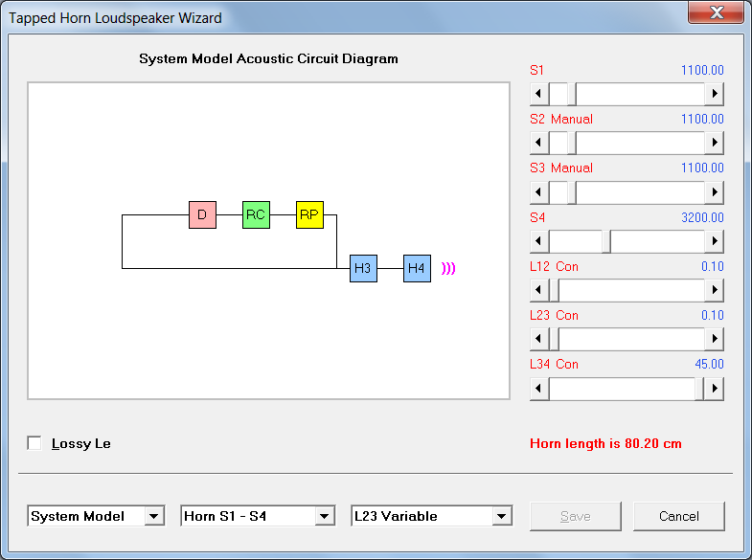
Task: Click the L23 Con slider thumb
Action: (554, 339)
